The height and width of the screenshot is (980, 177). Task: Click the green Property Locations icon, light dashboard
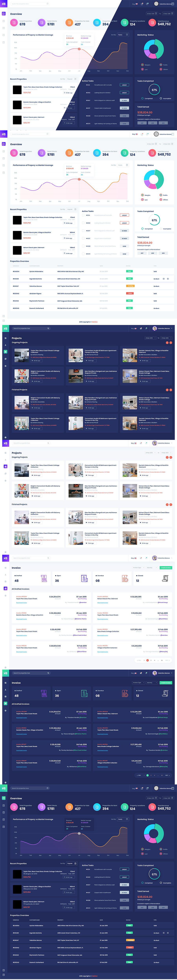coord(124,153)
